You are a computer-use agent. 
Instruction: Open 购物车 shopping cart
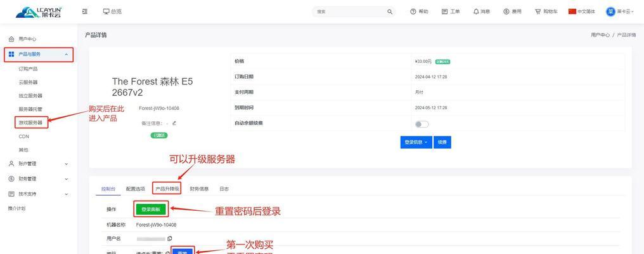(x=546, y=11)
